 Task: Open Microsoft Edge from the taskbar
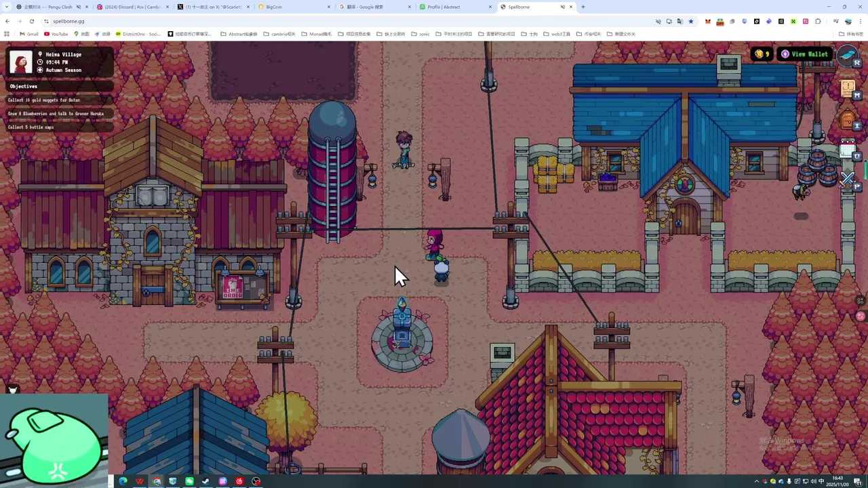(x=123, y=481)
